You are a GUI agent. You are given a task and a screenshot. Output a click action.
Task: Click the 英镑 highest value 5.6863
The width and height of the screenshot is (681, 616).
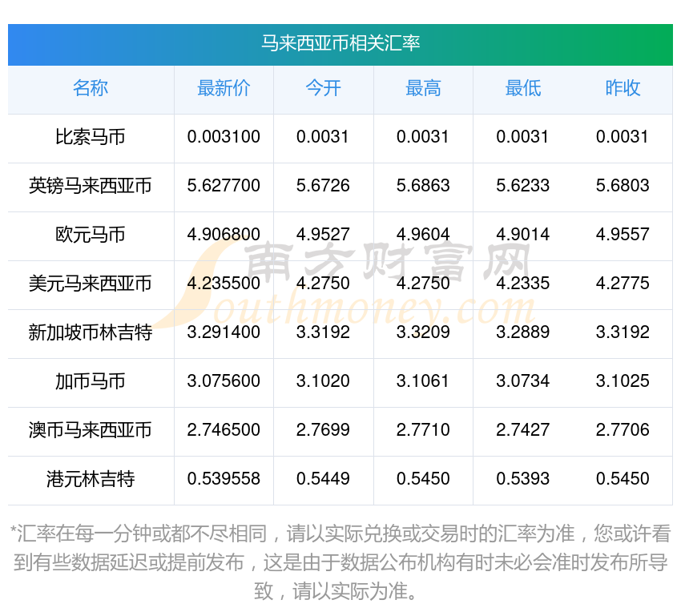pos(423,186)
